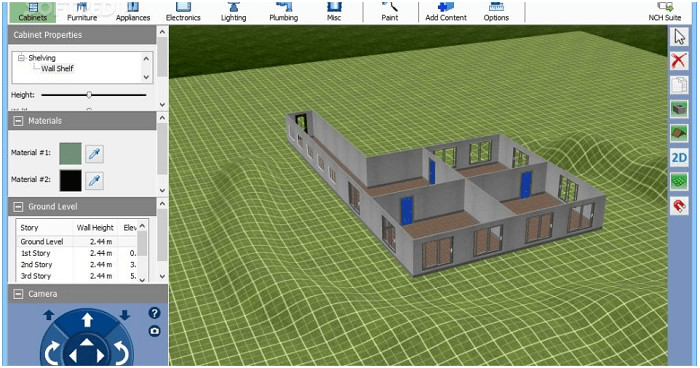Click the Add Content button
Viewport: 700px width, 368px height.
point(446,12)
